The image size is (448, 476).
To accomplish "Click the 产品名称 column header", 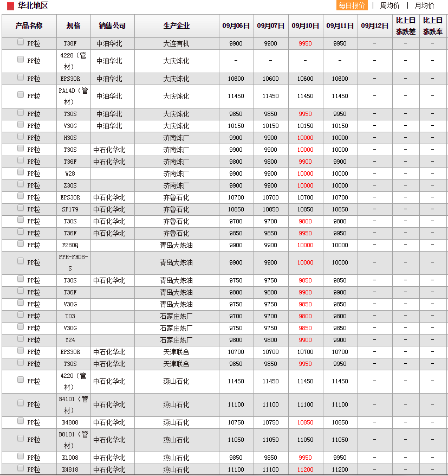I will tap(29, 26).
